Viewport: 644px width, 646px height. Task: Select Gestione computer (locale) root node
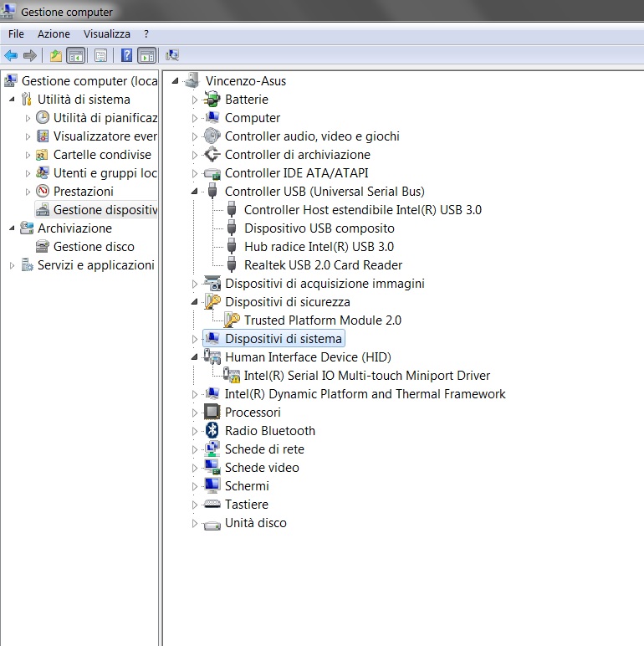[89, 80]
